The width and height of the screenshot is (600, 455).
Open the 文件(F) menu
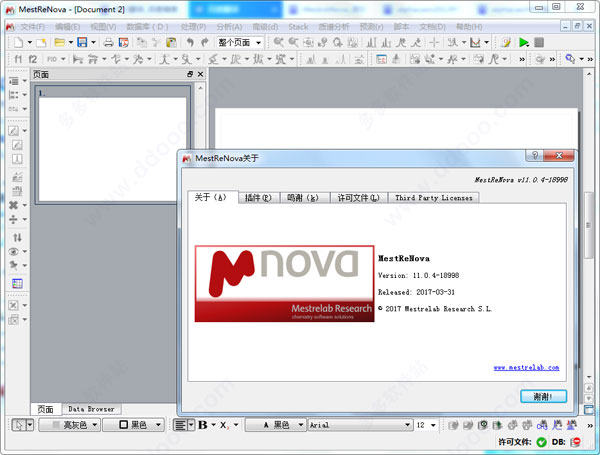(x=33, y=27)
